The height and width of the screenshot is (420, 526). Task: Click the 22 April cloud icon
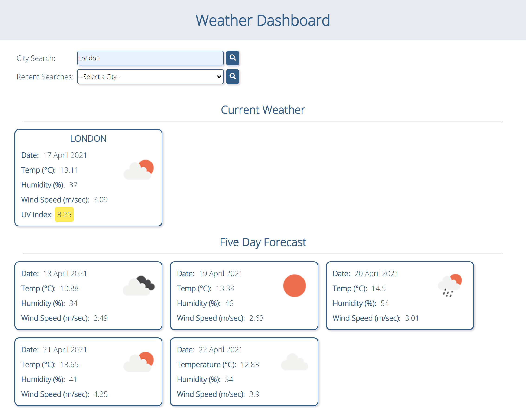click(295, 362)
